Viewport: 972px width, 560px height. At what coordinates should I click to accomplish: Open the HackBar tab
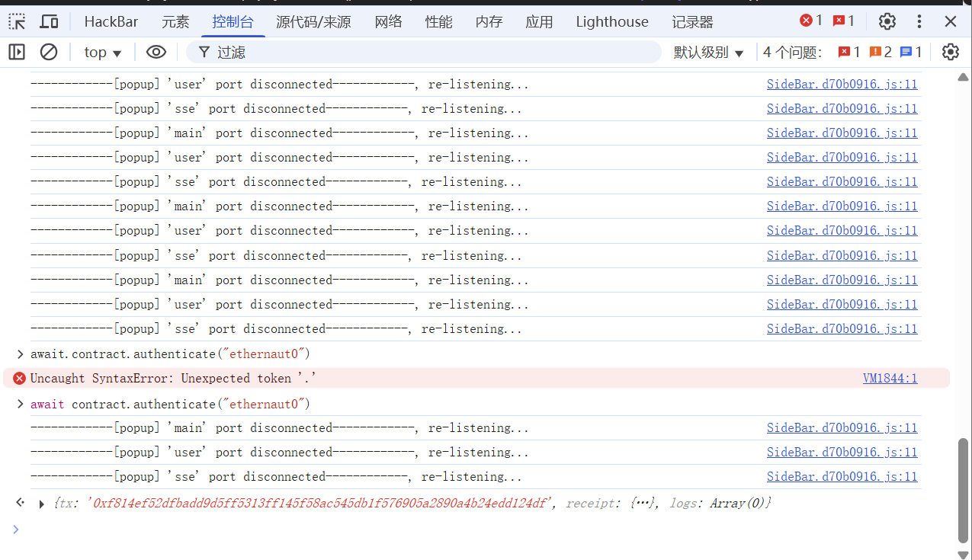point(111,21)
